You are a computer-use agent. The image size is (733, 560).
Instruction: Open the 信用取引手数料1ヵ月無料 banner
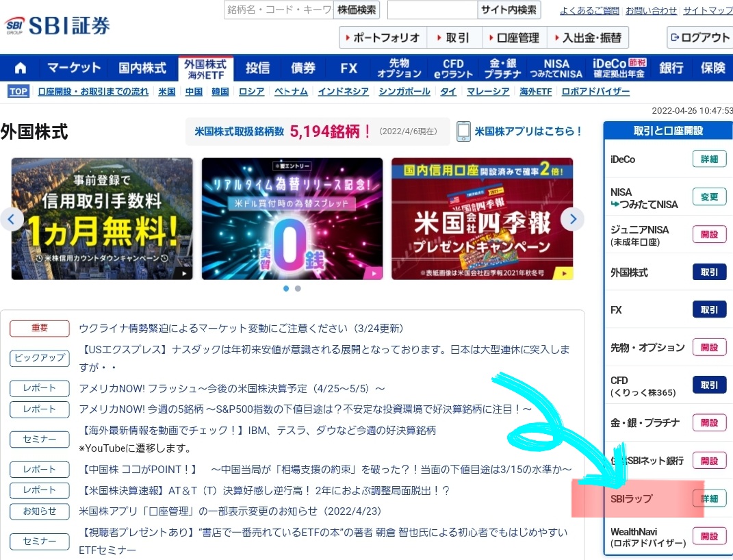tap(102, 219)
